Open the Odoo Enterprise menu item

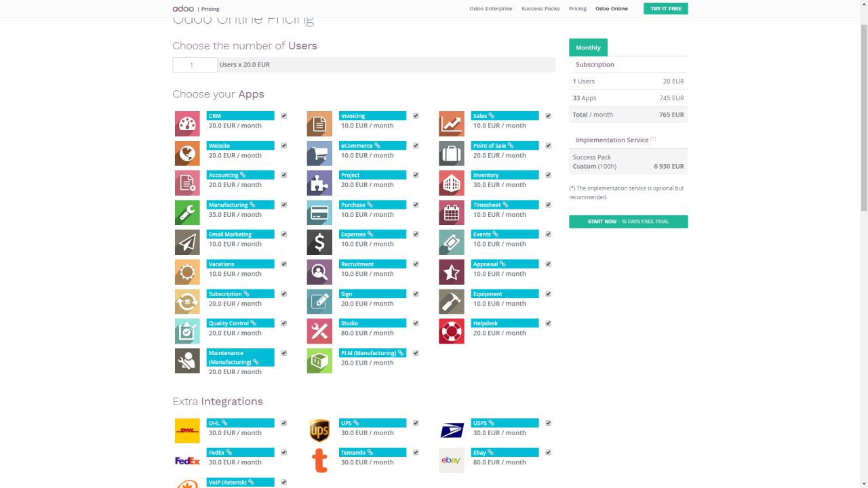tap(491, 9)
